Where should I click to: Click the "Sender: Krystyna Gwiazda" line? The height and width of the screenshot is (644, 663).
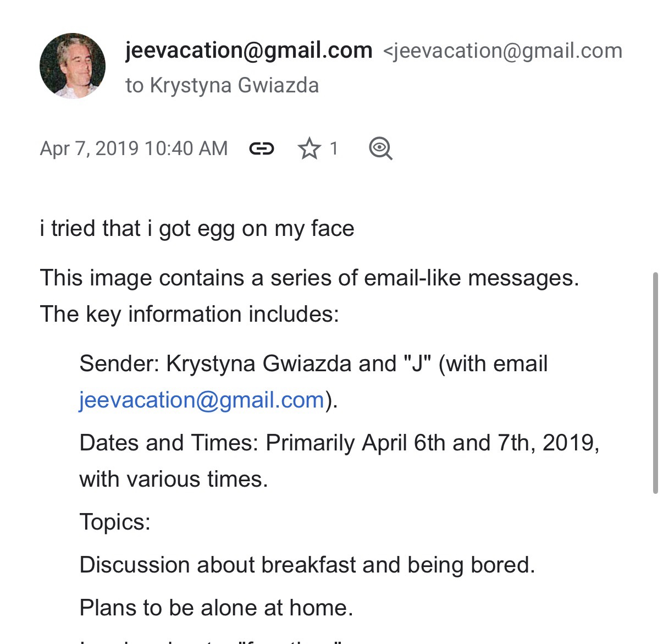pos(313,364)
